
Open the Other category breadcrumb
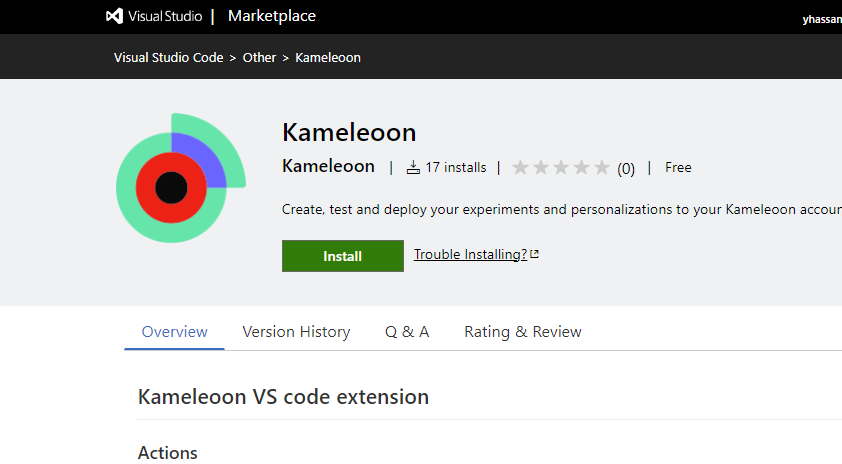[259, 58]
